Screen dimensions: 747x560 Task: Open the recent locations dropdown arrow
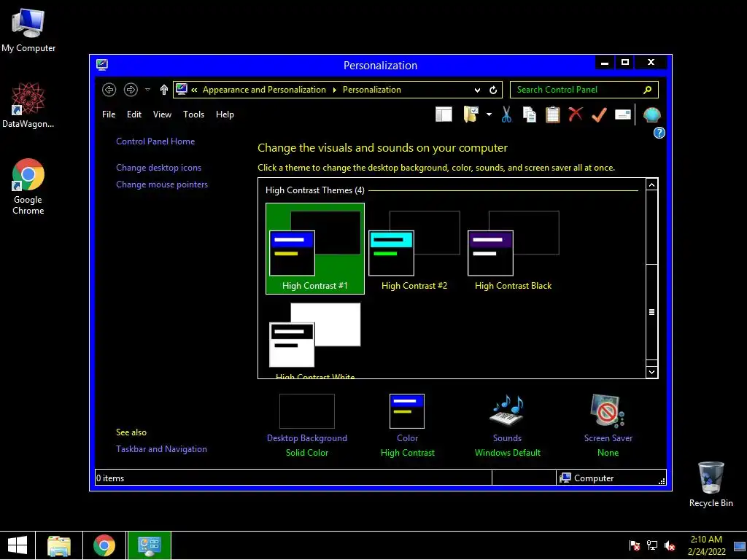click(x=147, y=90)
